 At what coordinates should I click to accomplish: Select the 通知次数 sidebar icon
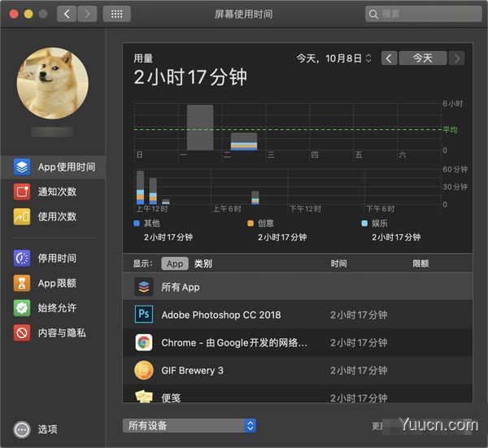pyautogui.click(x=22, y=192)
